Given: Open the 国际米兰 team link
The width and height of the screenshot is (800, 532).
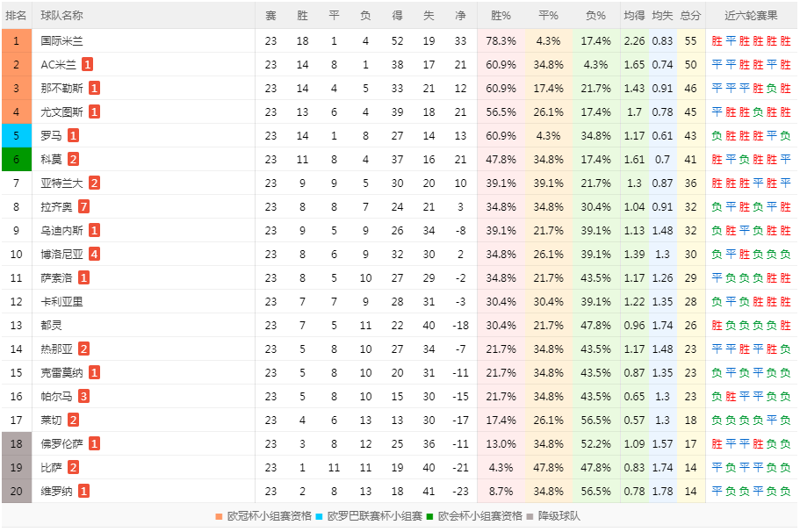Looking at the screenshot, I should point(62,40).
